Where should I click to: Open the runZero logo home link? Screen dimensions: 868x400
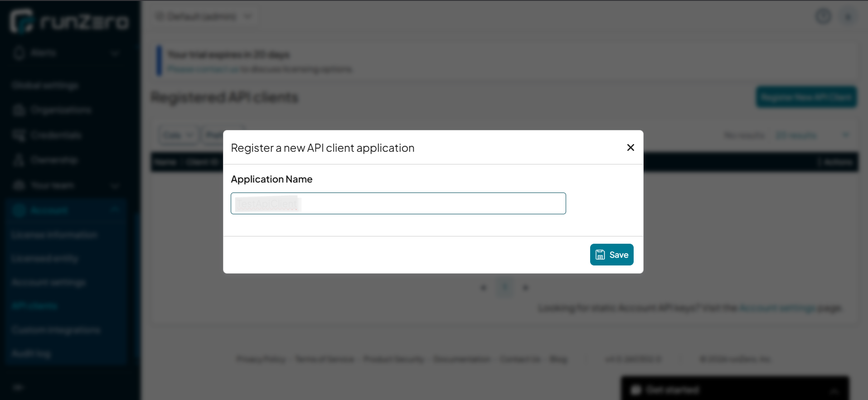click(70, 21)
